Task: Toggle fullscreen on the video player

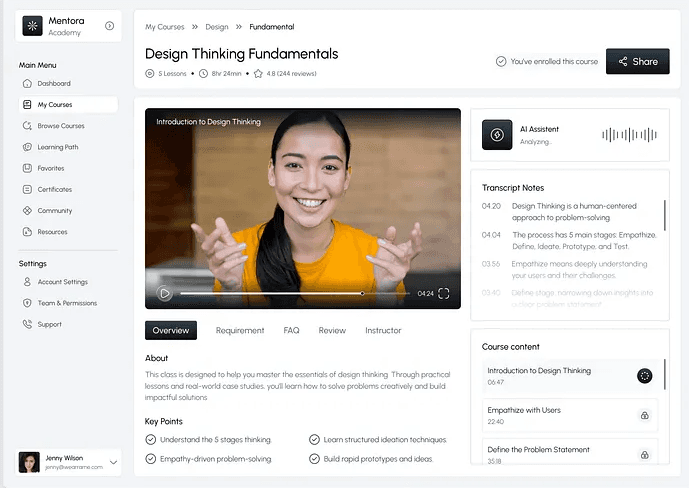Action: point(444,293)
